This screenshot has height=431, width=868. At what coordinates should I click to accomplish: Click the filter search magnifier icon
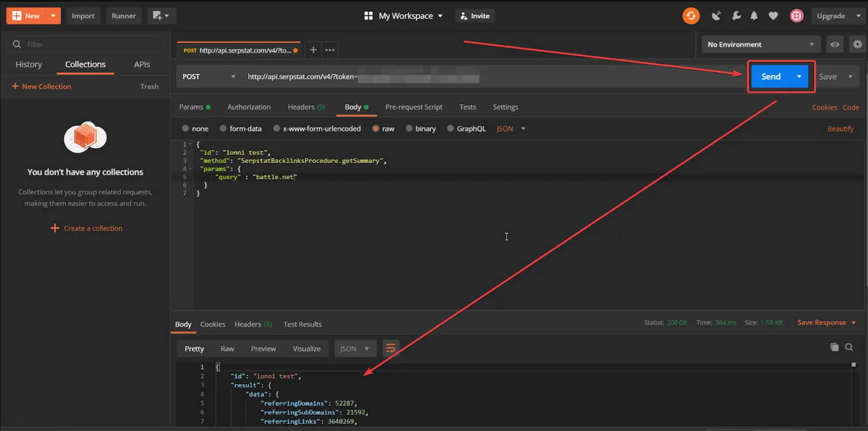(17, 44)
